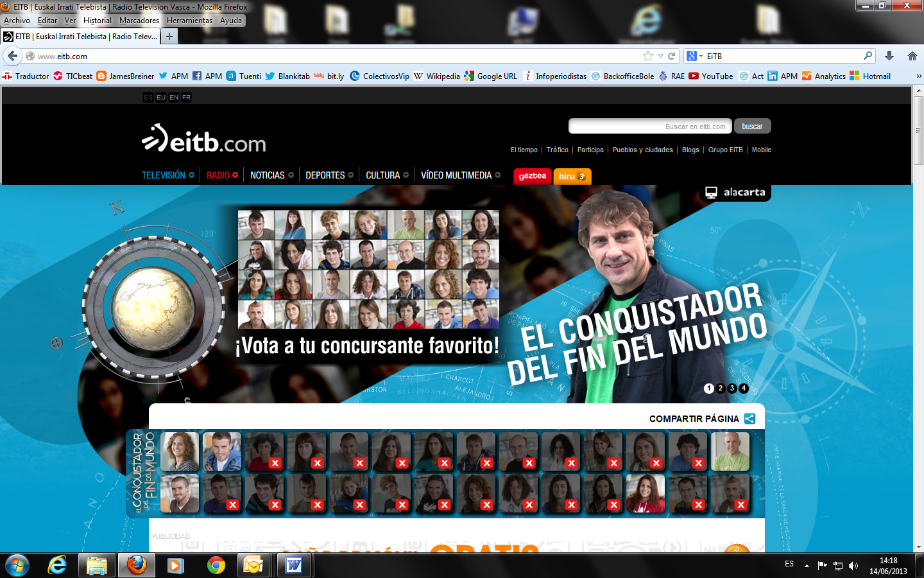Open the Historial menu
924x578 pixels.
pos(98,21)
